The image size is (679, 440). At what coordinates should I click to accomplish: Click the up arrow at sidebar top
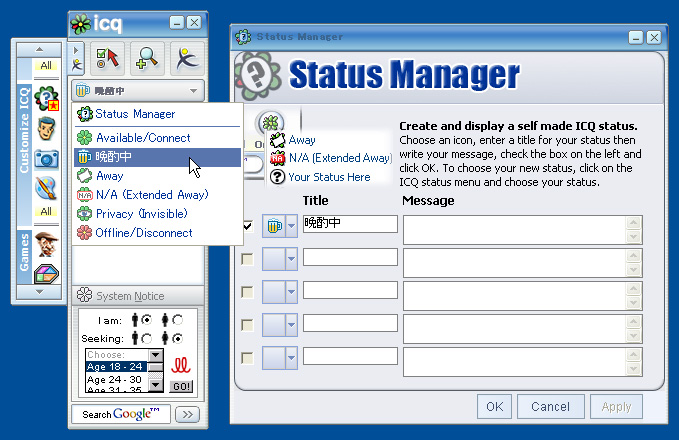pyautogui.click(x=39, y=49)
